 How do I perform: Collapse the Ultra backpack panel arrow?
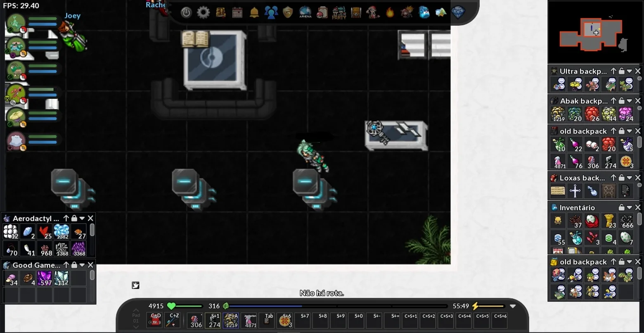coord(630,71)
